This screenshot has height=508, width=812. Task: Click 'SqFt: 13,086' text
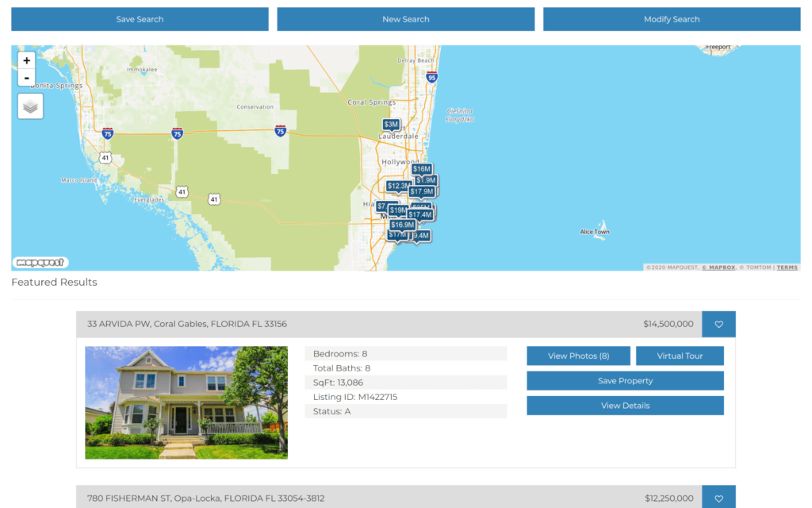pos(338,383)
